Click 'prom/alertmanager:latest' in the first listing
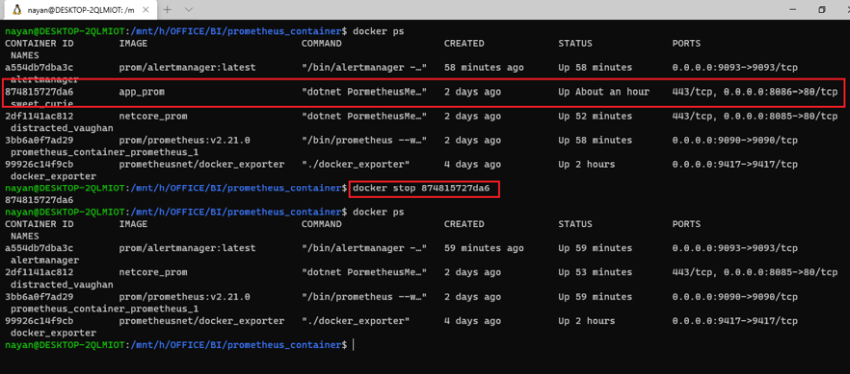 [187, 68]
